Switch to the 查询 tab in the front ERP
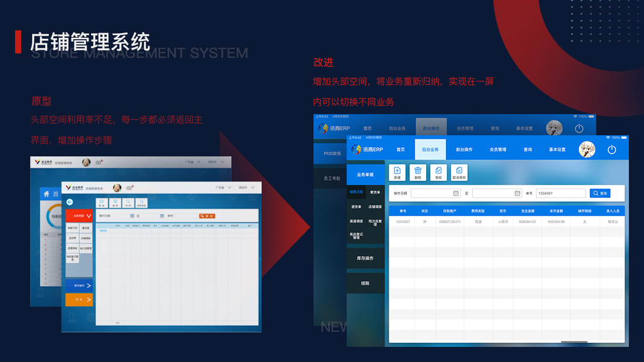This screenshot has width=644, height=362. 528,150
